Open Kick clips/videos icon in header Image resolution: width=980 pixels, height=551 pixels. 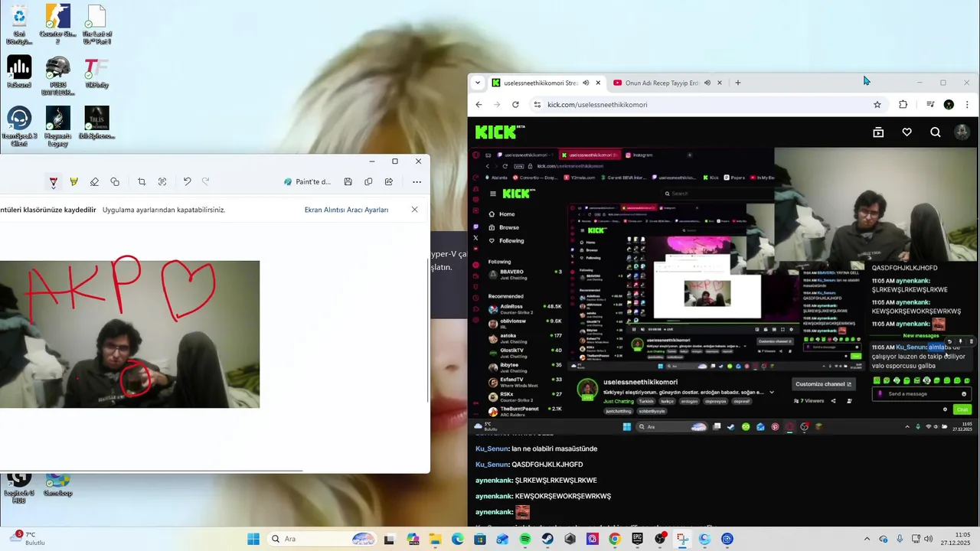pos(878,132)
